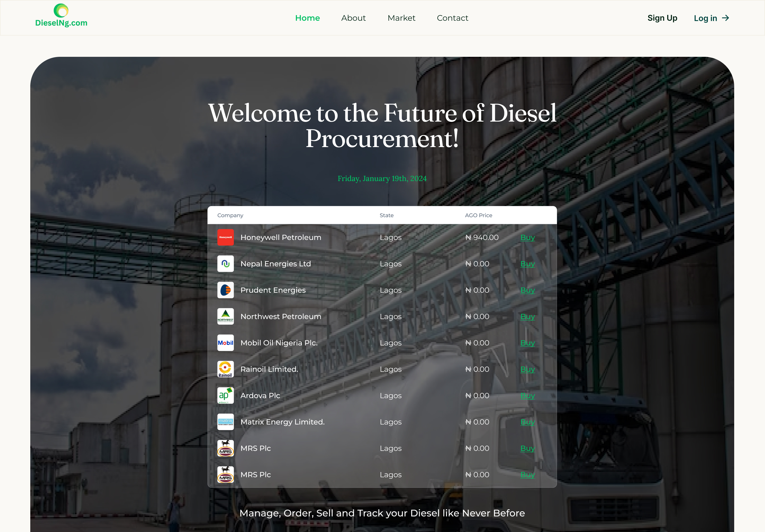Click the Matrix Energy Limited. name
This screenshot has height=532, width=765.
pos(283,422)
